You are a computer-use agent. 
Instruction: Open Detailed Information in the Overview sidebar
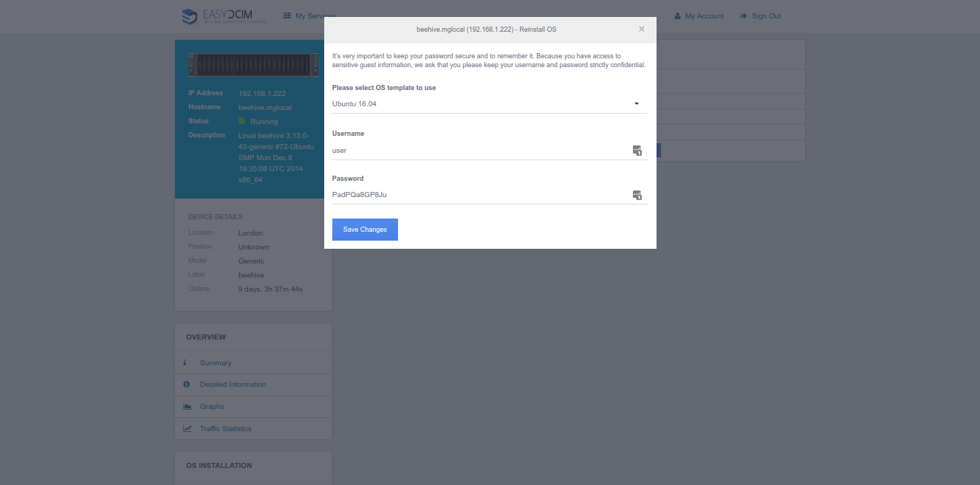click(x=233, y=385)
